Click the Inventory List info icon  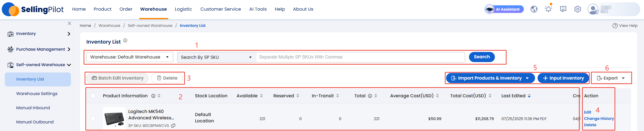125,41
